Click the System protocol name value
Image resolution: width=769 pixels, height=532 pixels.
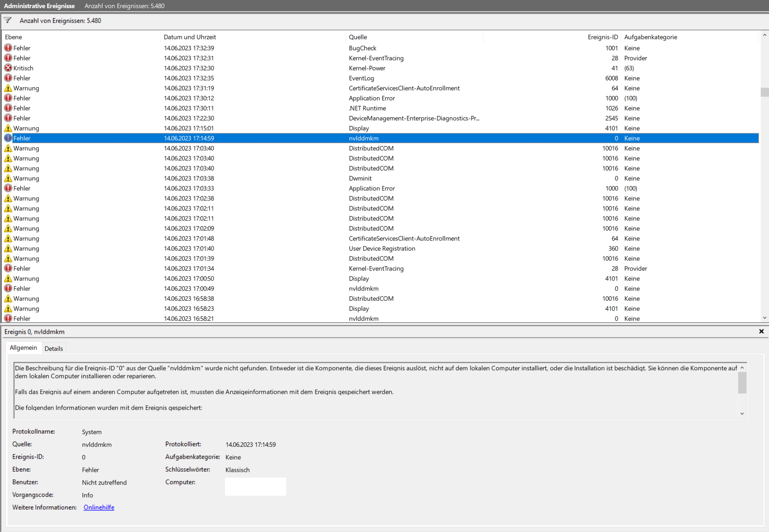pyautogui.click(x=92, y=432)
